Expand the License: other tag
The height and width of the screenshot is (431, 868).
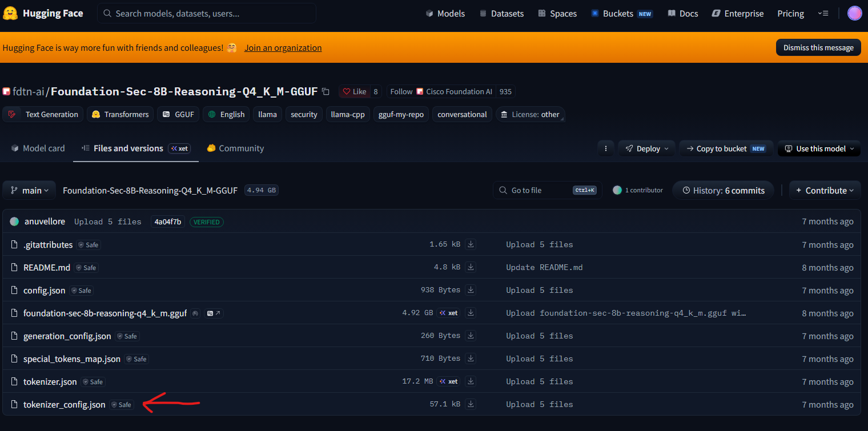(531, 114)
